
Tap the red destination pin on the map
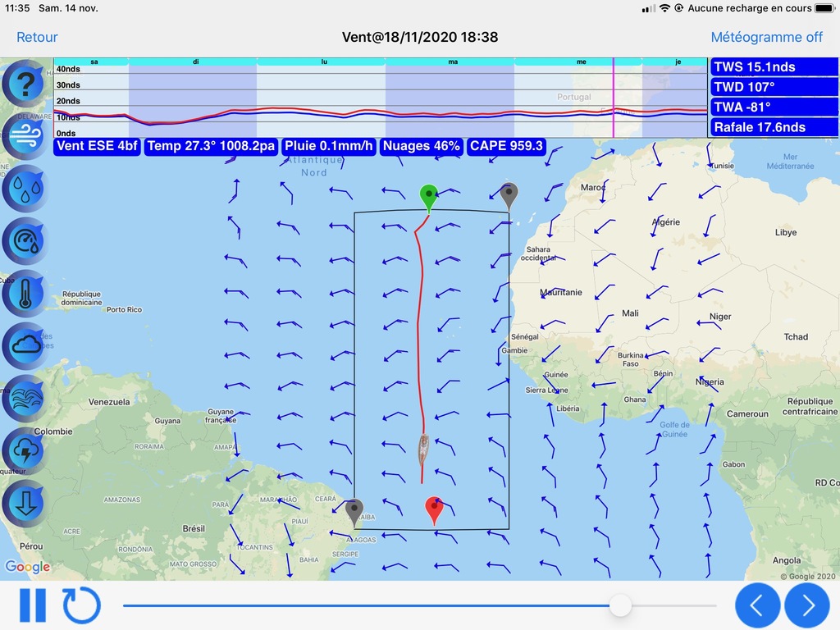pyautogui.click(x=434, y=510)
